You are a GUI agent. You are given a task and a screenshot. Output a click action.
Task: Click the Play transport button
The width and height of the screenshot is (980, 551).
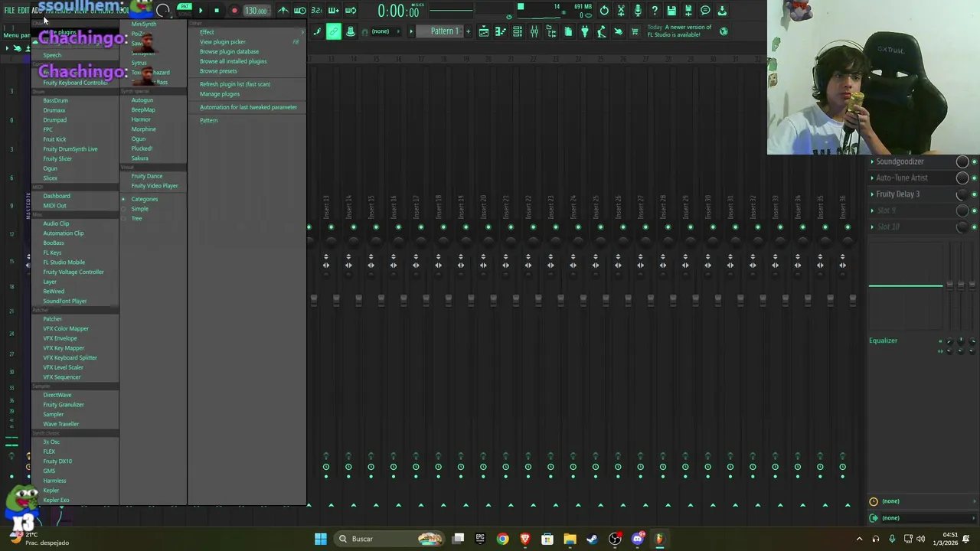click(x=201, y=11)
